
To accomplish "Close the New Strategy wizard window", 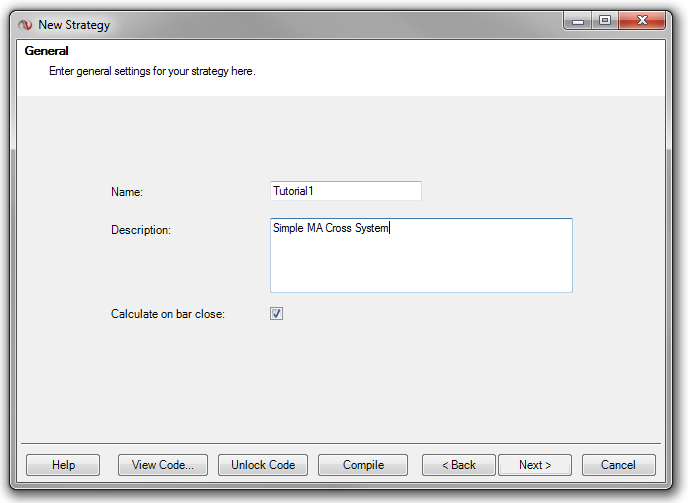I will click(642, 20).
